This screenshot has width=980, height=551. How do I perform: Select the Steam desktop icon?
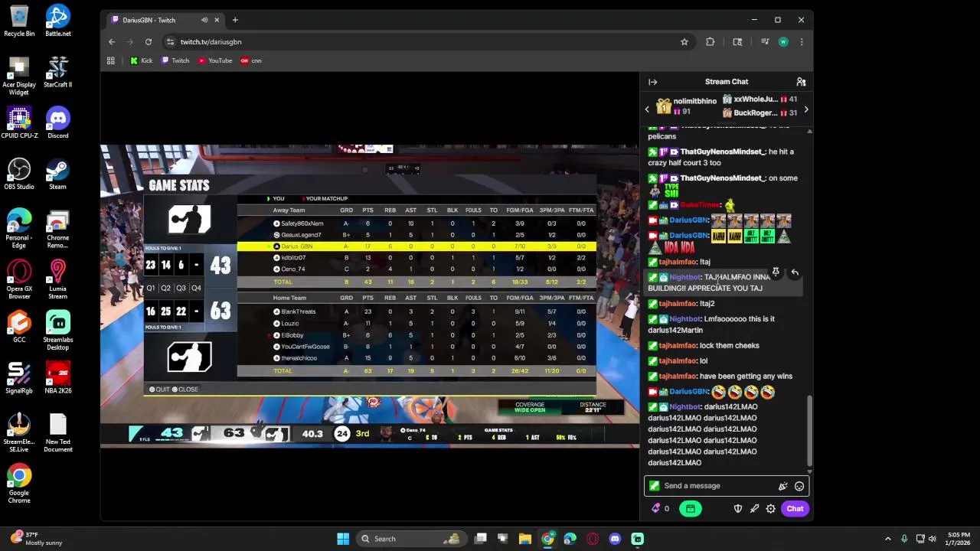pos(57,174)
